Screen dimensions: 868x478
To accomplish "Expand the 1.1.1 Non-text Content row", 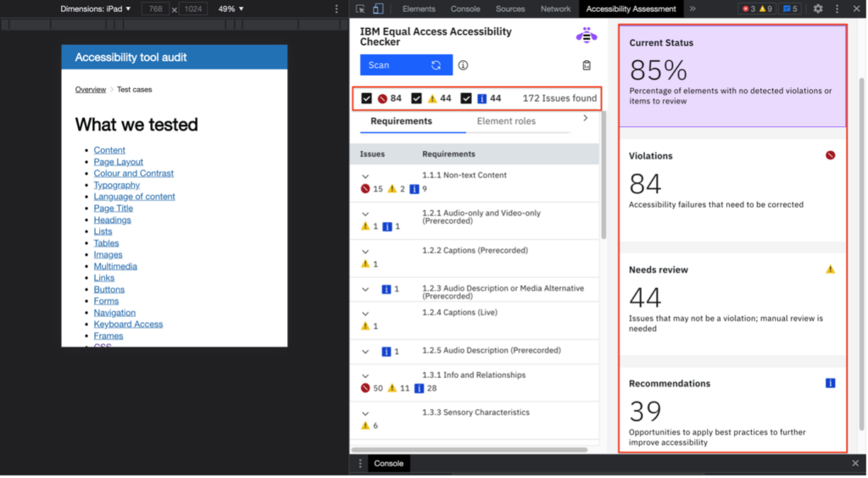I will click(x=365, y=176).
